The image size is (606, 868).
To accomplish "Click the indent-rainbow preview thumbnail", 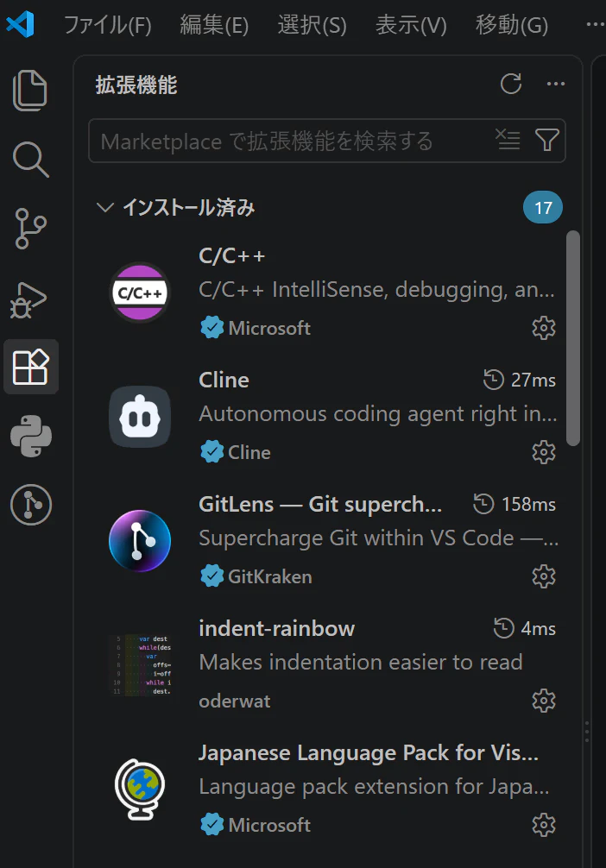I will (x=141, y=665).
